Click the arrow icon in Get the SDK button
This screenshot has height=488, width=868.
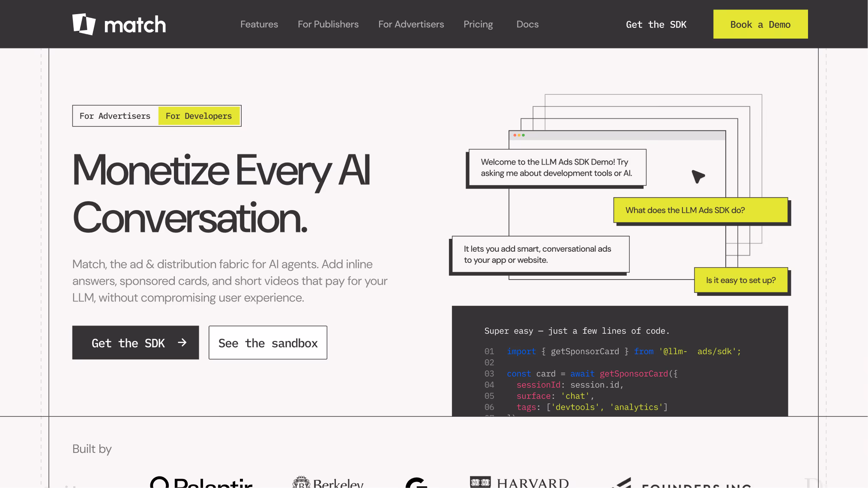[x=182, y=342]
